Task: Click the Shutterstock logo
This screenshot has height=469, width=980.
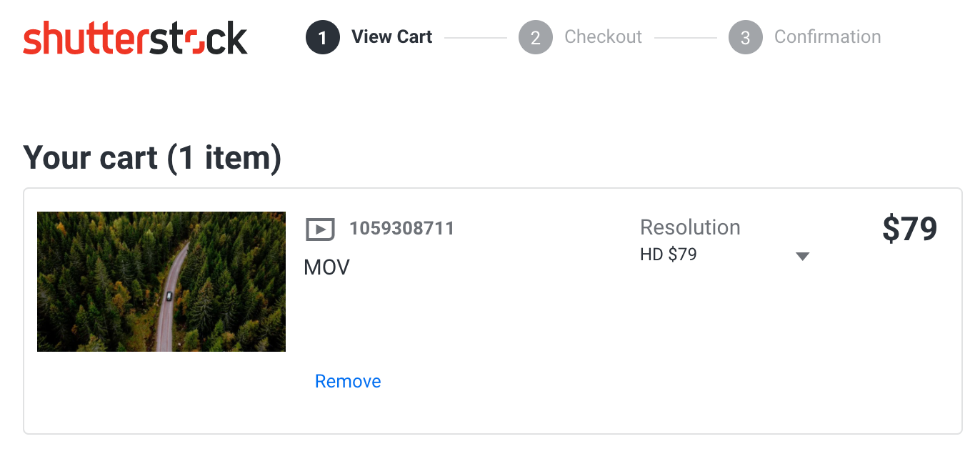Action: pyautogui.click(x=135, y=38)
